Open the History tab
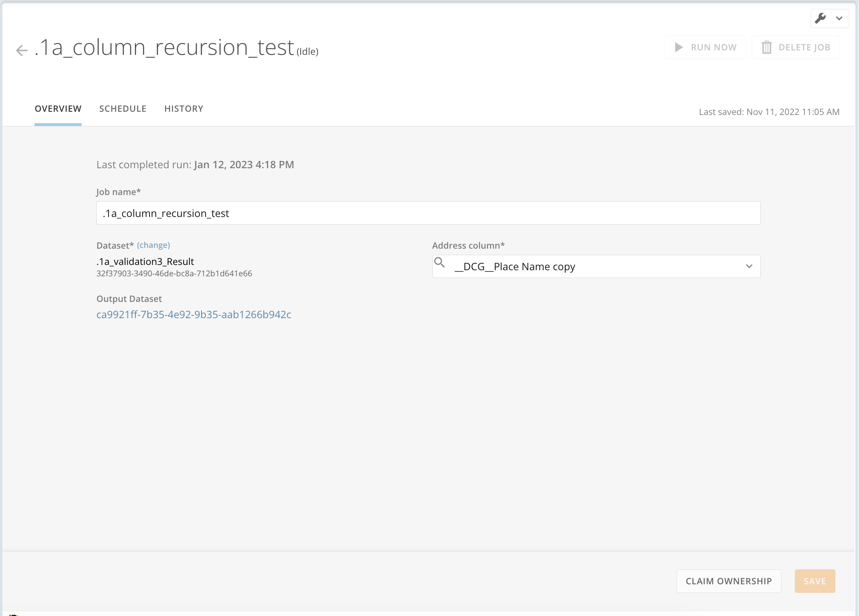This screenshot has height=616, width=859. 184,108
